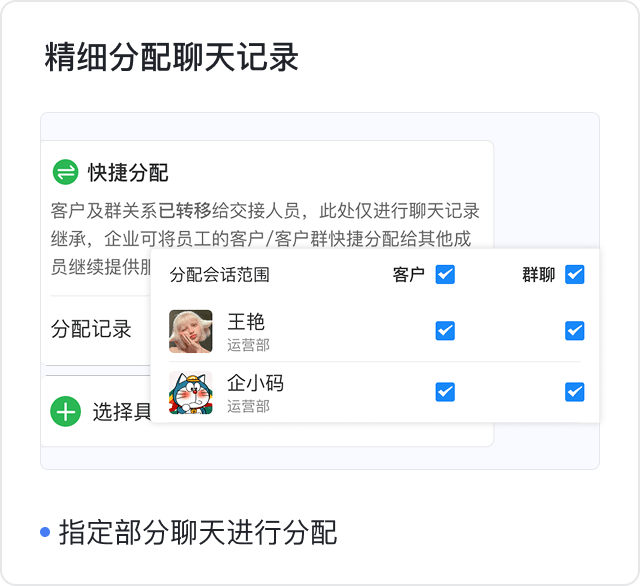Click the green quick-assign swap icon
Screen dimensions: 640x586
(x=65, y=172)
